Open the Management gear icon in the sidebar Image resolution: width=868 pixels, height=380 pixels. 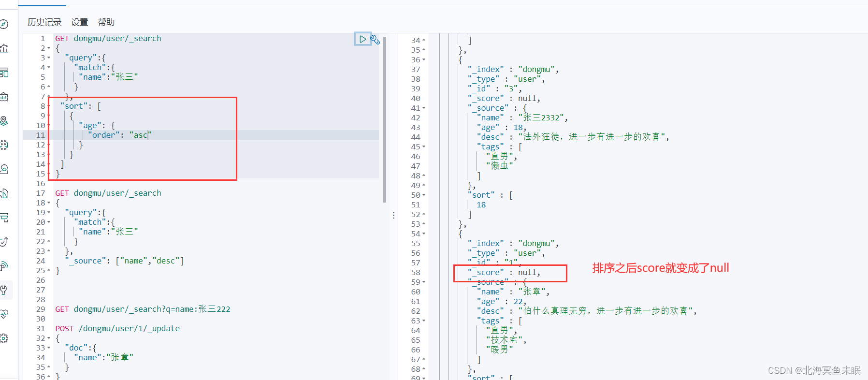click(4, 338)
